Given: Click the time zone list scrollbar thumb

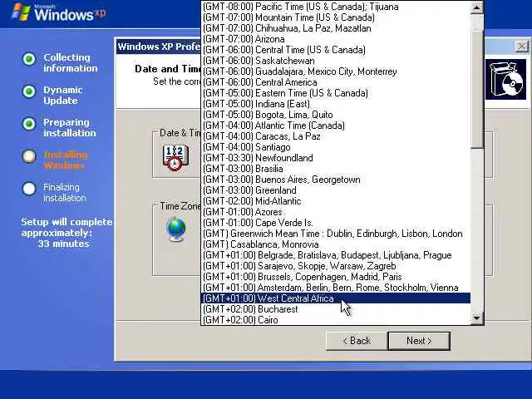Looking at the screenshot, I should [476, 89].
